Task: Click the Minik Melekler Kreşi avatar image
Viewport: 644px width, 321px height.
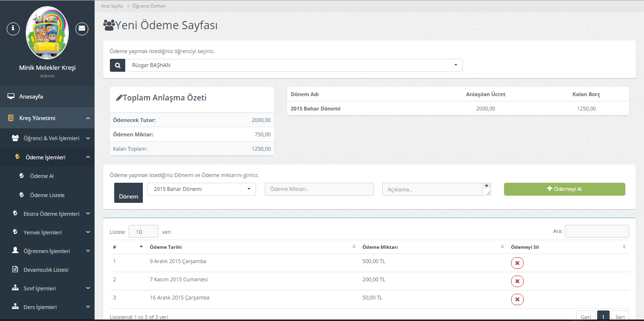Action: pos(47,33)
